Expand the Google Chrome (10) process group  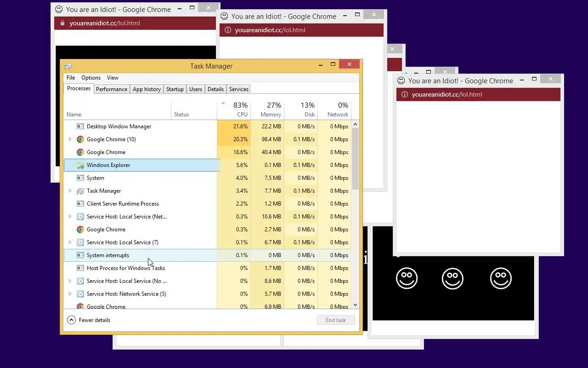pyautogui.click(x=70, y=139)
